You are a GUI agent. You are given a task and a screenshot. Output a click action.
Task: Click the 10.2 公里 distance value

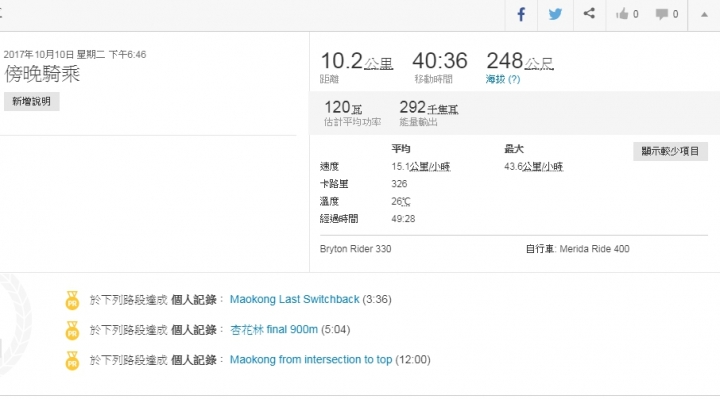coord(356,61)
